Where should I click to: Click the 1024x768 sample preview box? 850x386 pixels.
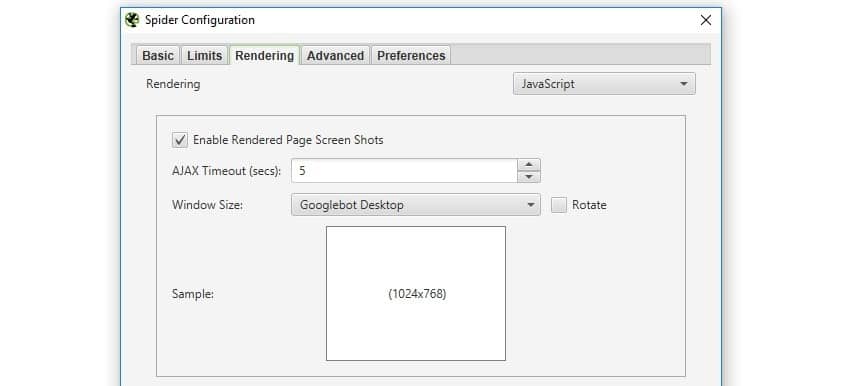click(416, 293)
